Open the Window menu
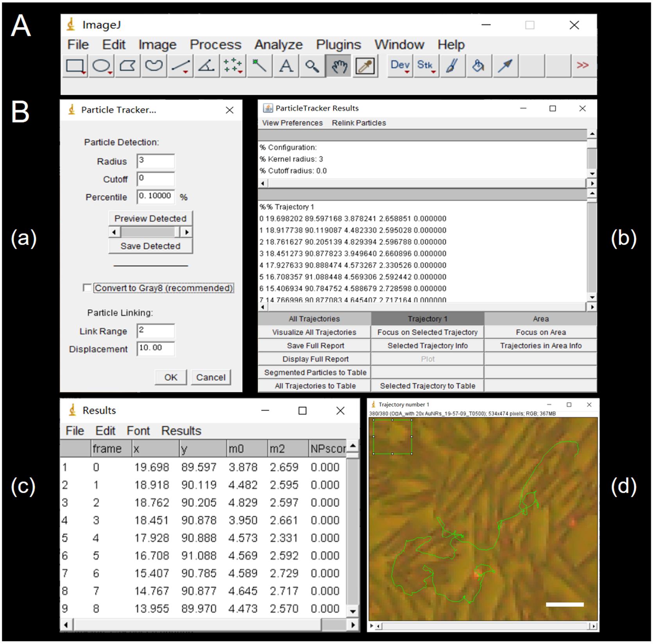 click(399, 45)
